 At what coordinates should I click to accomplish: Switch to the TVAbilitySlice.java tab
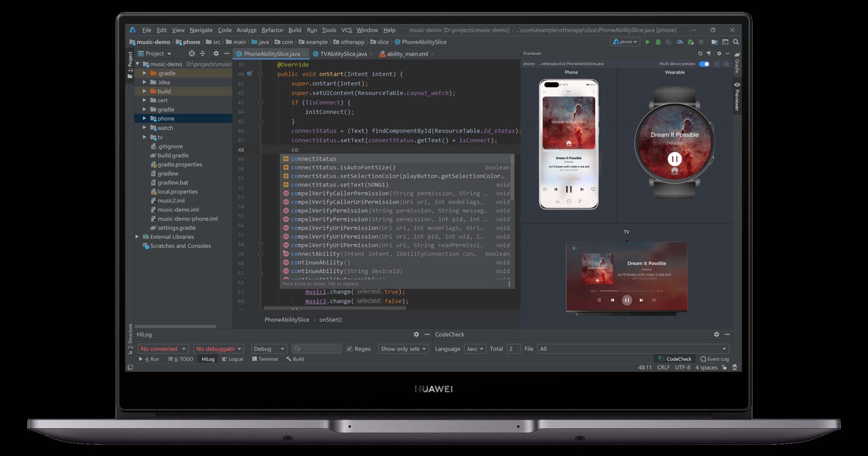tap(343, 54)
